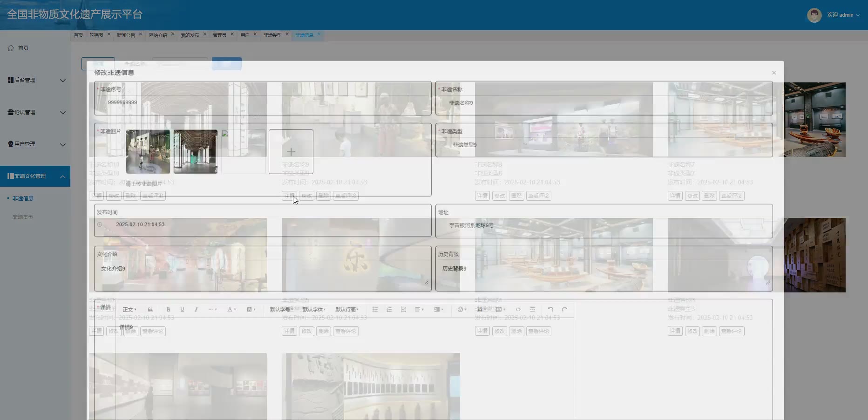Switch to the 管理员 tab
868x420 pixels.
click(x=219, y=35)
